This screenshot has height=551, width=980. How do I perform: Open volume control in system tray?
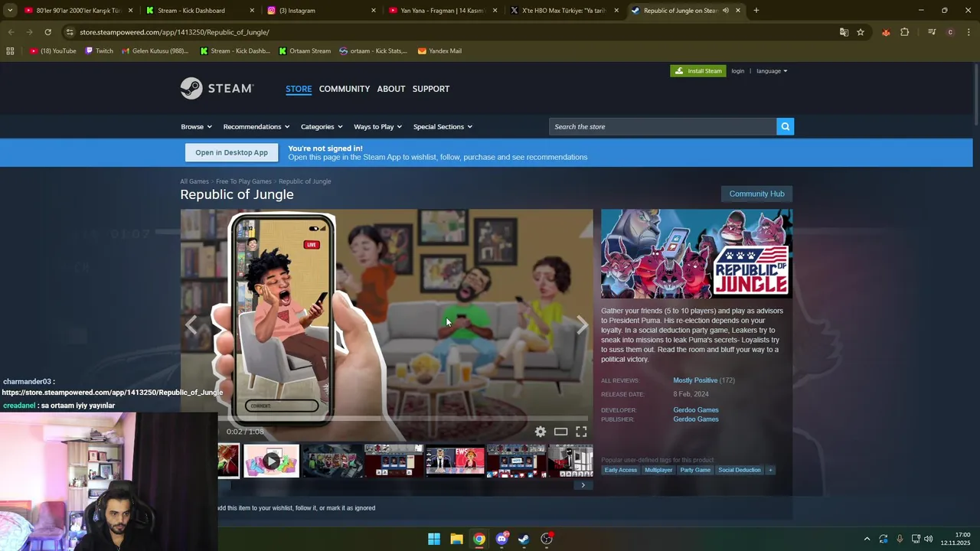click(x=929, y=539)
